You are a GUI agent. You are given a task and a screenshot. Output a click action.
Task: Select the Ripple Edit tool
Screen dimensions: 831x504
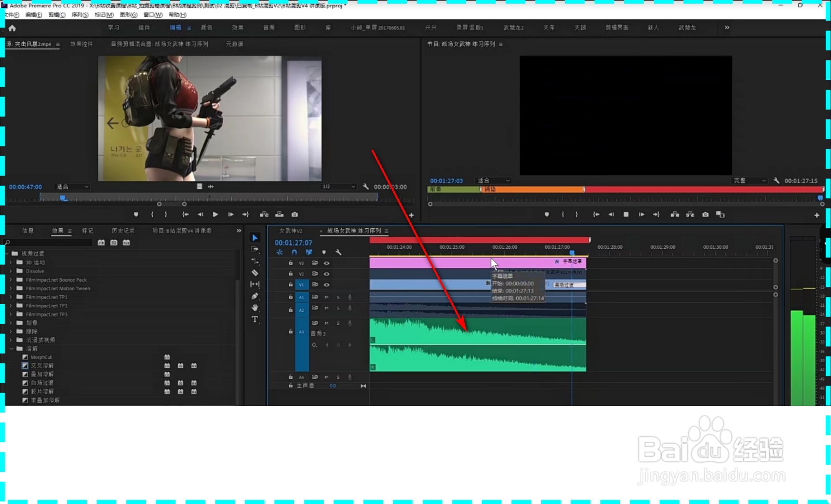click(x=254, y=261)
